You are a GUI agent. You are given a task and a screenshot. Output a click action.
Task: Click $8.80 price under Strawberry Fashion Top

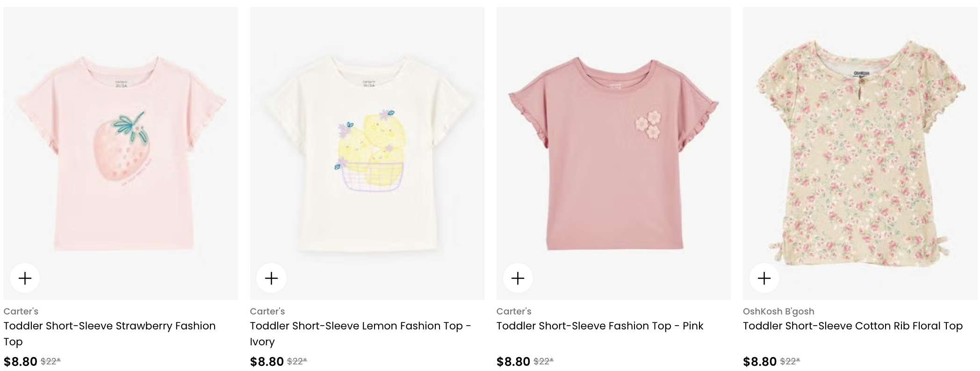[20, 362]
